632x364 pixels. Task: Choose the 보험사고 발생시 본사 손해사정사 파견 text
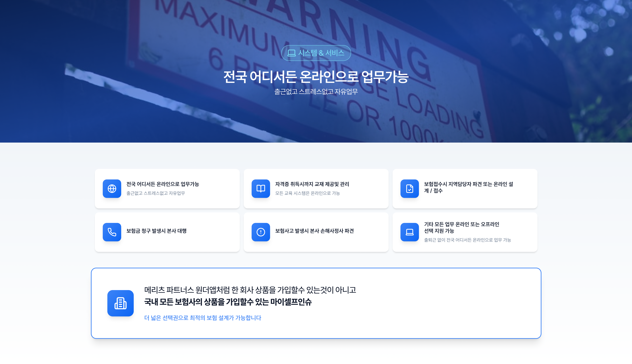click(x=314, y=231)
